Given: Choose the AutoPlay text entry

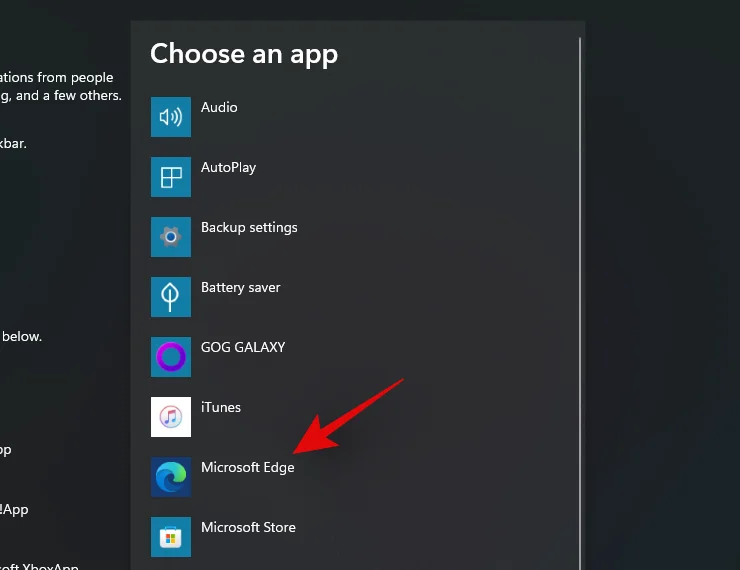Looking at the screenshot, I should 228,168.
